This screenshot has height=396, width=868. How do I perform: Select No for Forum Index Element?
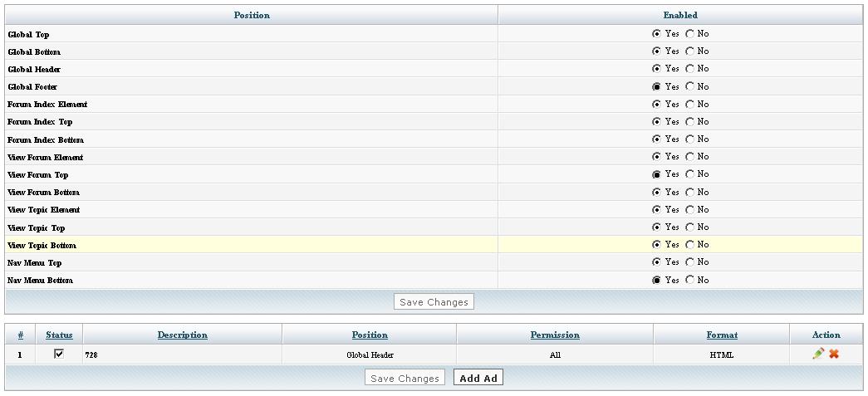click(689, 105)
